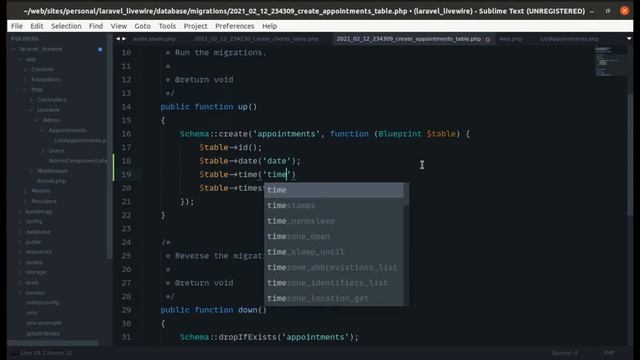Expand the config folder
640x360 pixels.
[20, 221]
